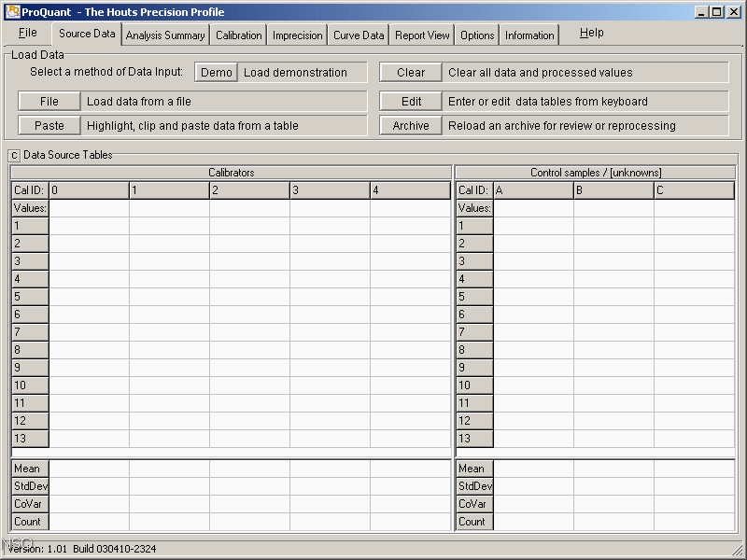
Task: Select Calibrators column header 3
Action: coord(331,190)
